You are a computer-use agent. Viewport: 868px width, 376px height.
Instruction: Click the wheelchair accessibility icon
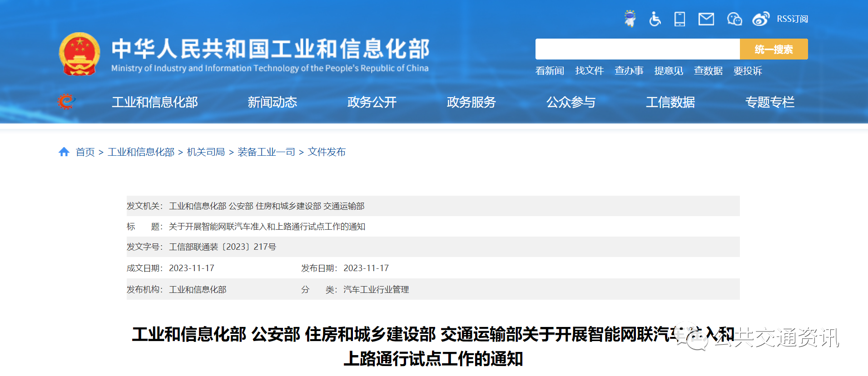point(655,19)
